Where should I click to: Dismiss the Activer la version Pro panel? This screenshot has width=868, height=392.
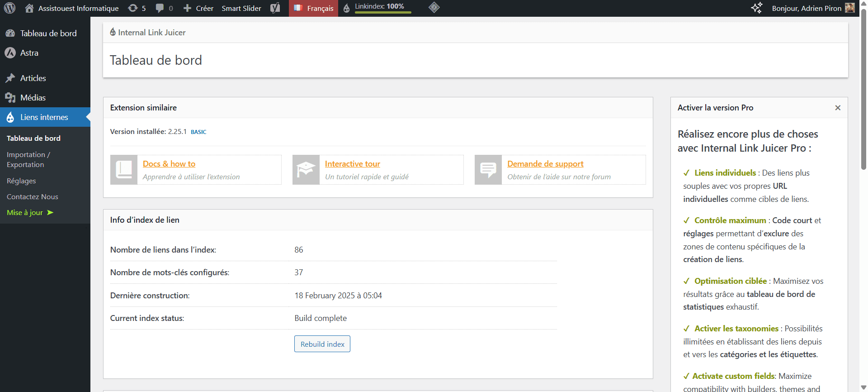tap(838, 108)
